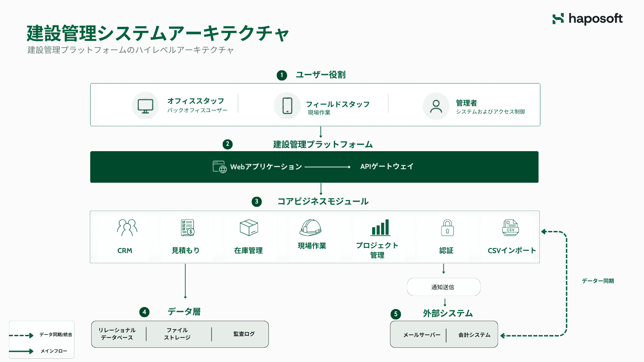Click the データー同期 label
The width and height of the screenshot is (644, 362).
point(598,281)
